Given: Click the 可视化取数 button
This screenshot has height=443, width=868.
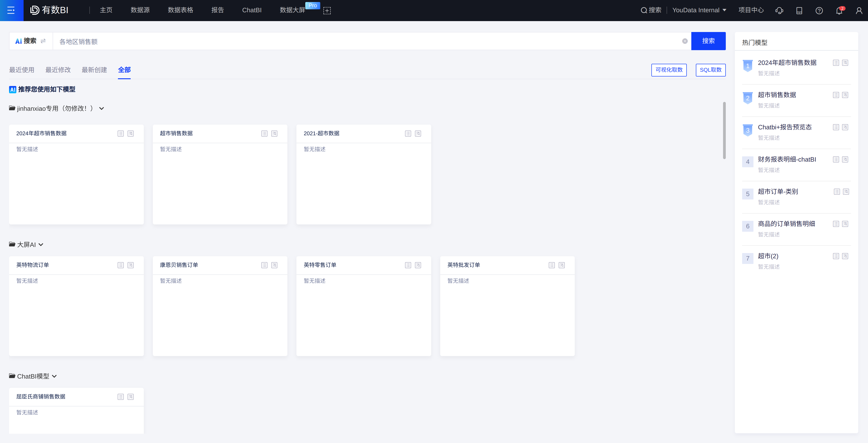Looking at the screenshot, I should (x=669, y=70).
